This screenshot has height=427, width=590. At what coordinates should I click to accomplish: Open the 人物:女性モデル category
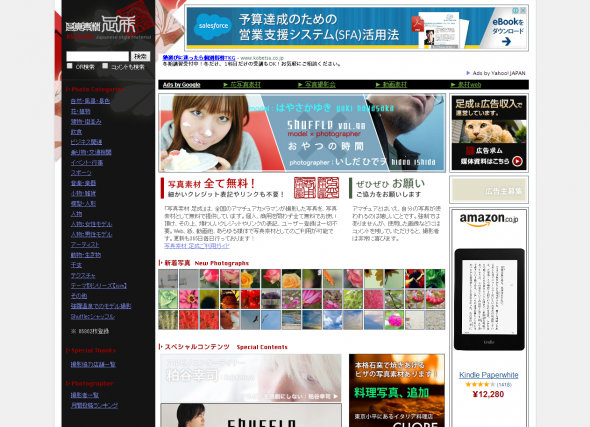click(91, 224)
